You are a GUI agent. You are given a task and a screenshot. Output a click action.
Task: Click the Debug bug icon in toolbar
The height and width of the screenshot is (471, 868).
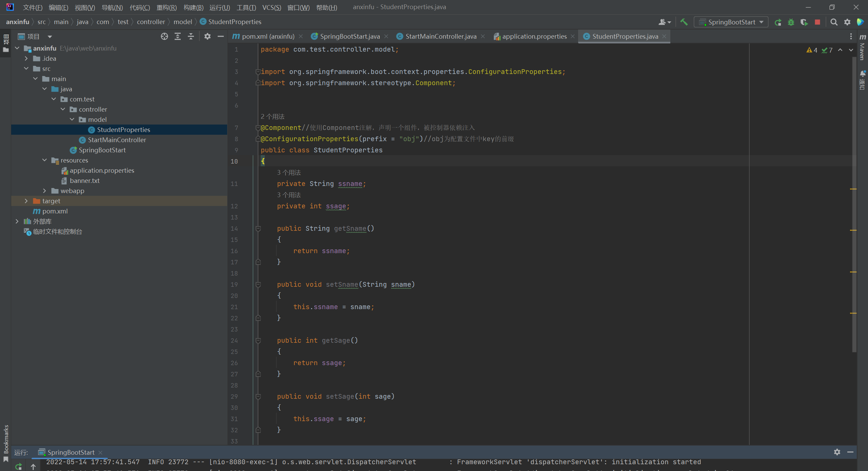click(791, 22)
